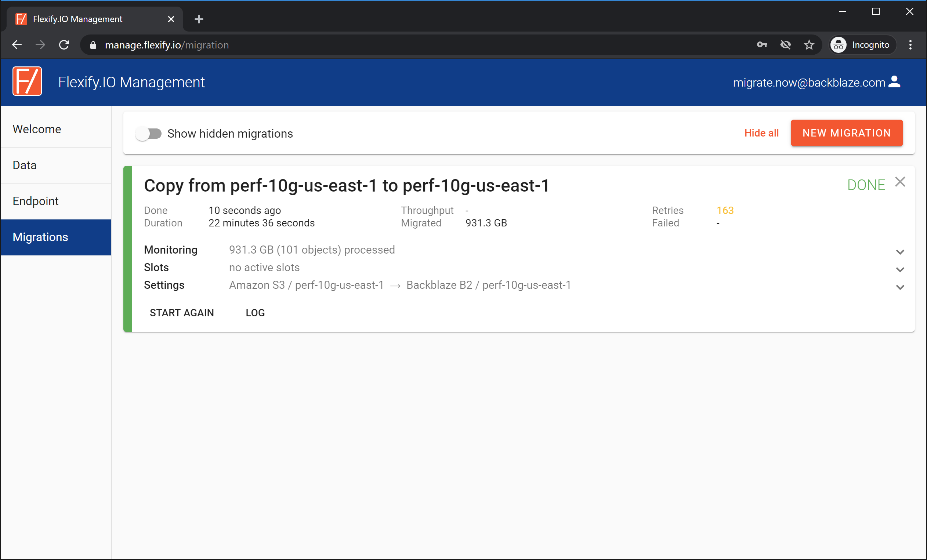Click the Settings row label
The image size is (927, 560).
pos(164,285)
